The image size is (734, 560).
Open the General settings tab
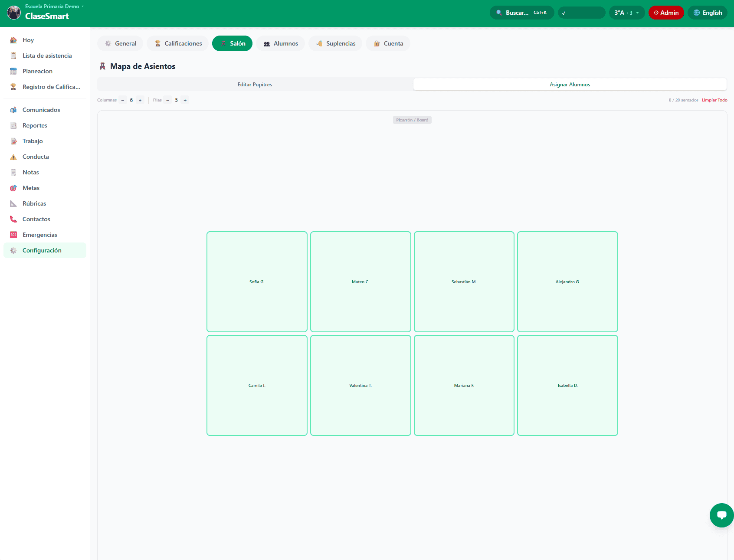coord(120,43)
